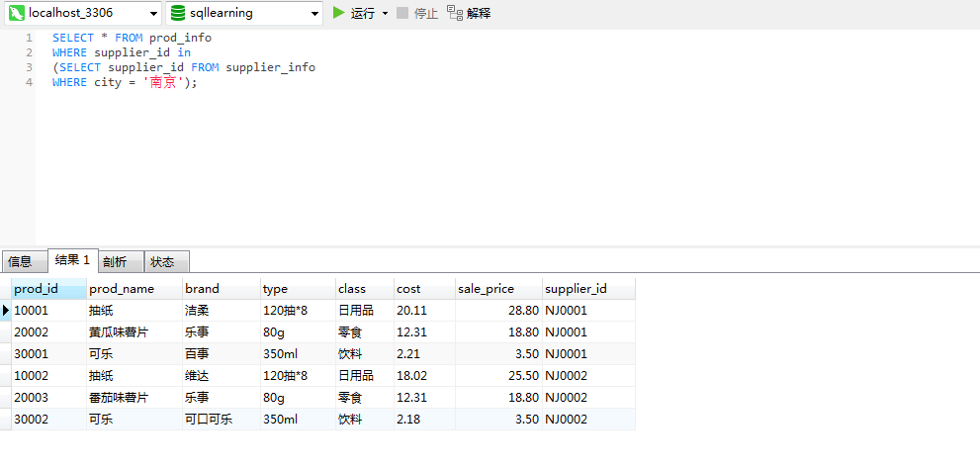Click prod_info in the first SQL line
980x472 pixels.
180,38
